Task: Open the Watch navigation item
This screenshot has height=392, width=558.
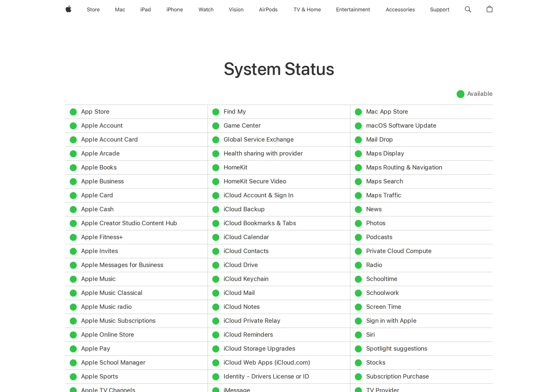Action: pos(206,10)
